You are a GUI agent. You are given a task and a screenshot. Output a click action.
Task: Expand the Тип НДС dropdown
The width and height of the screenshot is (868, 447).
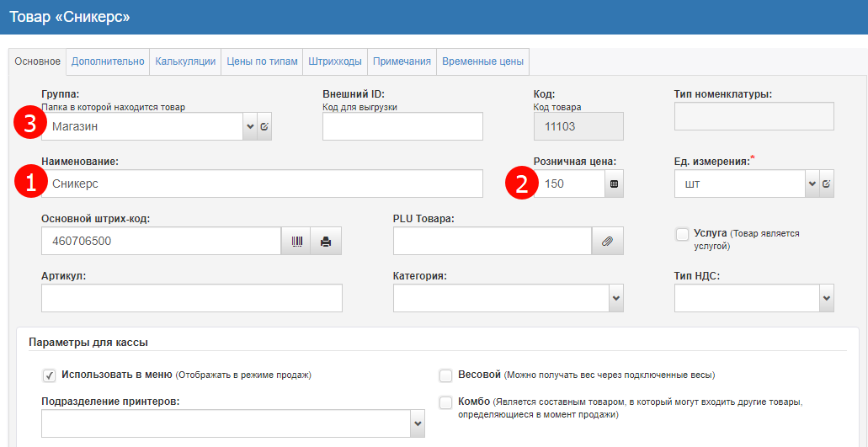coord(826,298)
